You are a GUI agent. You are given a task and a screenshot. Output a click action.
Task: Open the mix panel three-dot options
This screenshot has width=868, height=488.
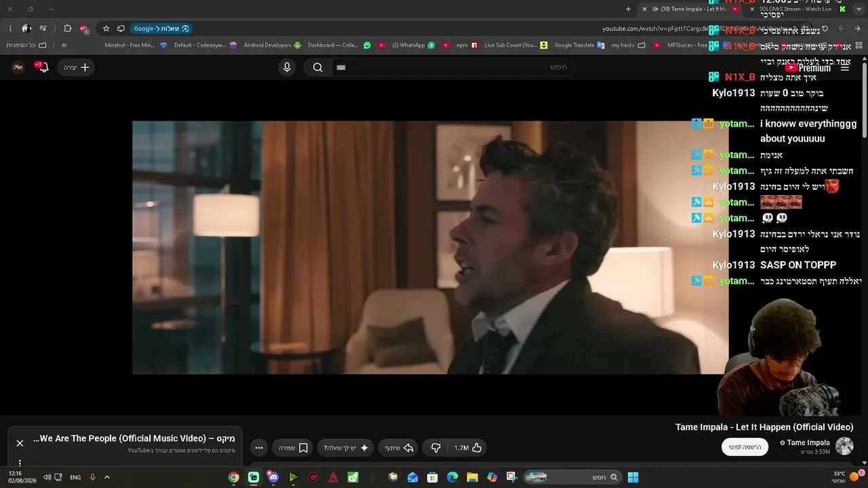point(20,463)
